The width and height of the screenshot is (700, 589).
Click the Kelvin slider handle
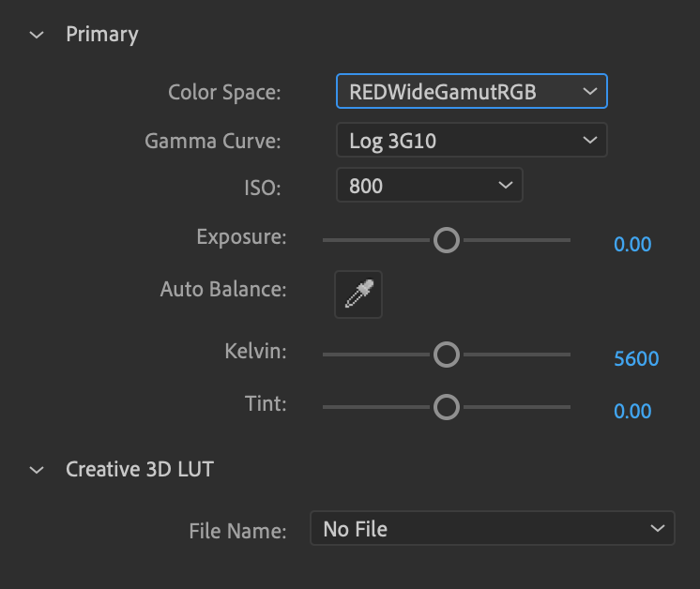447,355
